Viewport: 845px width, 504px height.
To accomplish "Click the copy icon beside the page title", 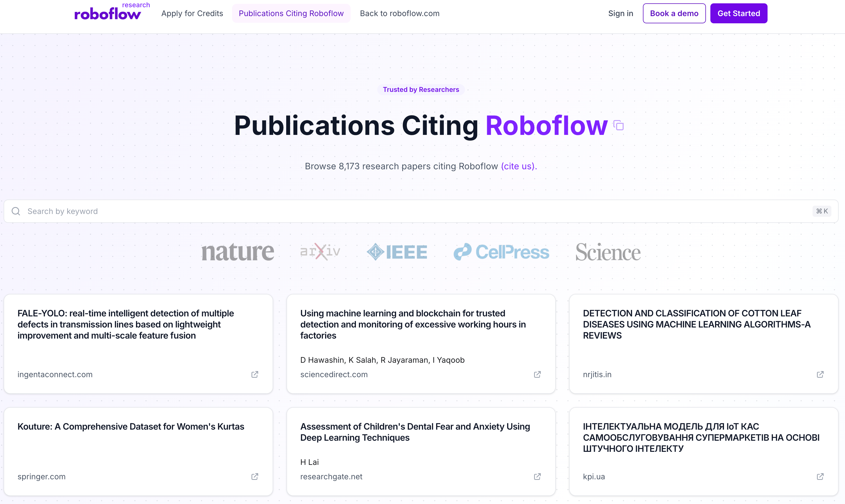I will click(618, 125).
